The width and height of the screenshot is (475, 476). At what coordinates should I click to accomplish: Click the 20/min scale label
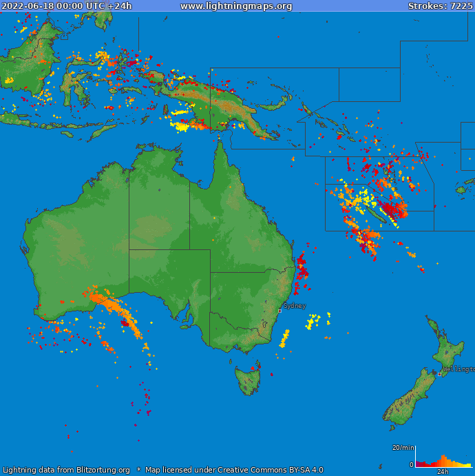pyautogui.click(x=403, y=448)
